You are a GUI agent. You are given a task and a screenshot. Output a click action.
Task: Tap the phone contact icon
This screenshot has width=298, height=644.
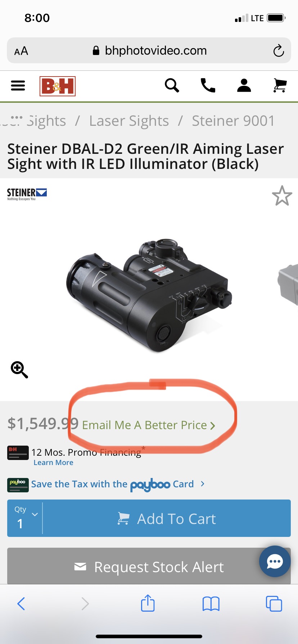(208, 86)
